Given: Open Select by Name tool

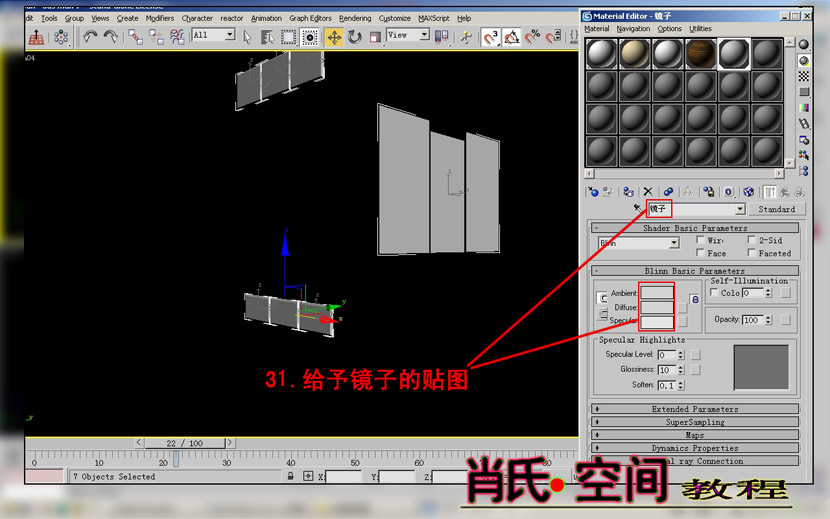Looking at the screenshot, I should (x=267, y=37).
